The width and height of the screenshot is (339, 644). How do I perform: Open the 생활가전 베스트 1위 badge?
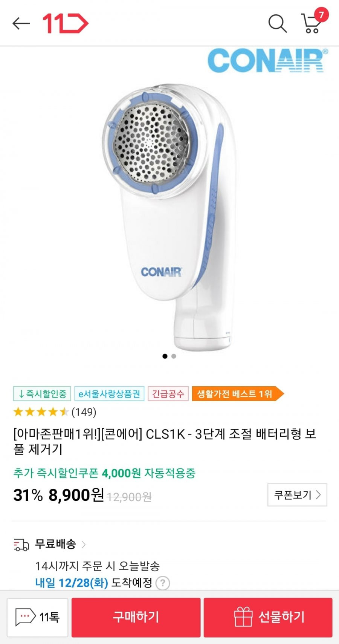click(x=238, y=394)
